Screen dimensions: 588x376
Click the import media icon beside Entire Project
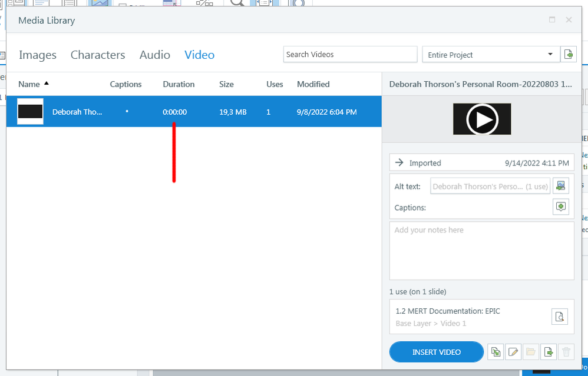tap(569, 54)
